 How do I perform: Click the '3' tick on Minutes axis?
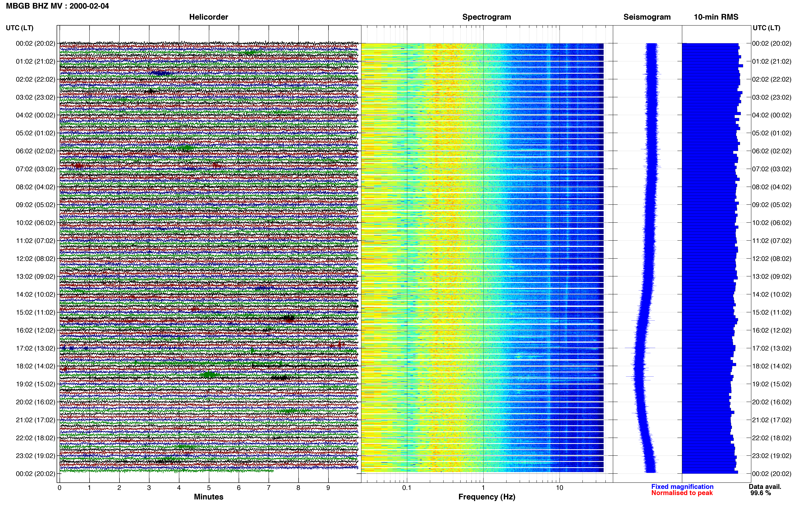tap(149, 488)
